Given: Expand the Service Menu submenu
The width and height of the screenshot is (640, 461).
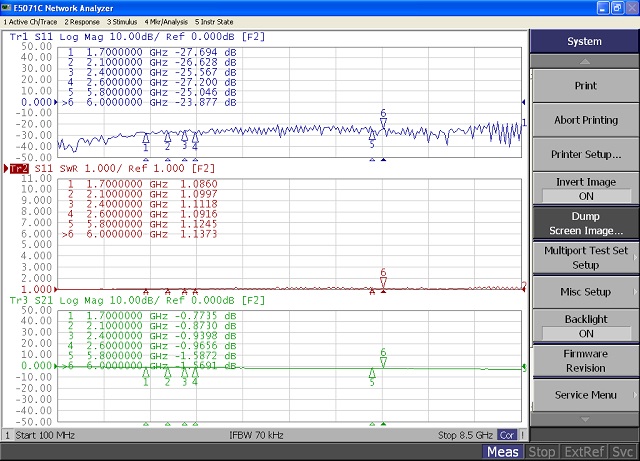Looking at the screenshot, I should 585,395.
